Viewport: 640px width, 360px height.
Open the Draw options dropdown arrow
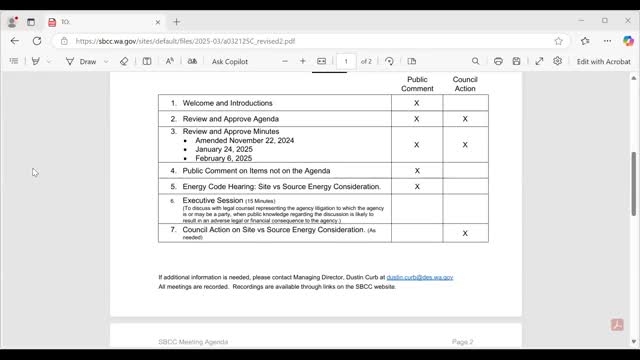[106, 61]
